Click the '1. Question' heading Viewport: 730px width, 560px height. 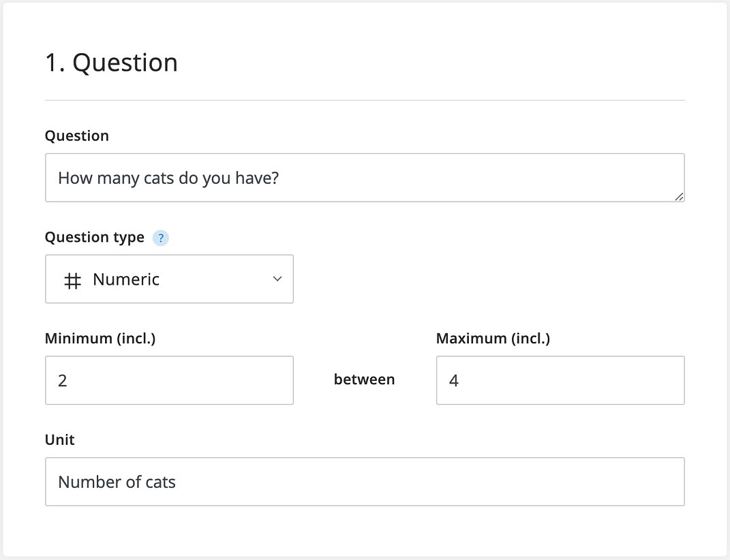click(x=111, y=63)
